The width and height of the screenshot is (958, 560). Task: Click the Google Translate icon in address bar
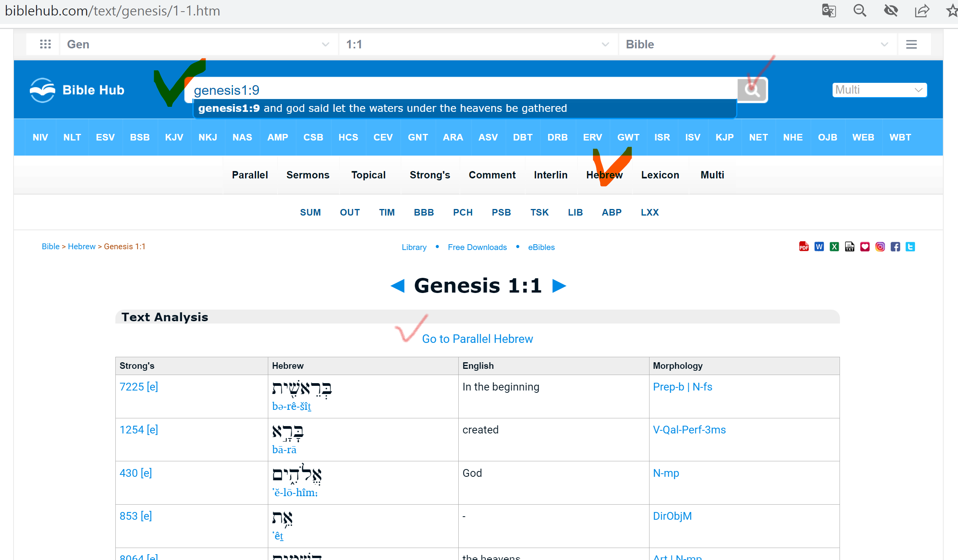(x=829, y=10)
